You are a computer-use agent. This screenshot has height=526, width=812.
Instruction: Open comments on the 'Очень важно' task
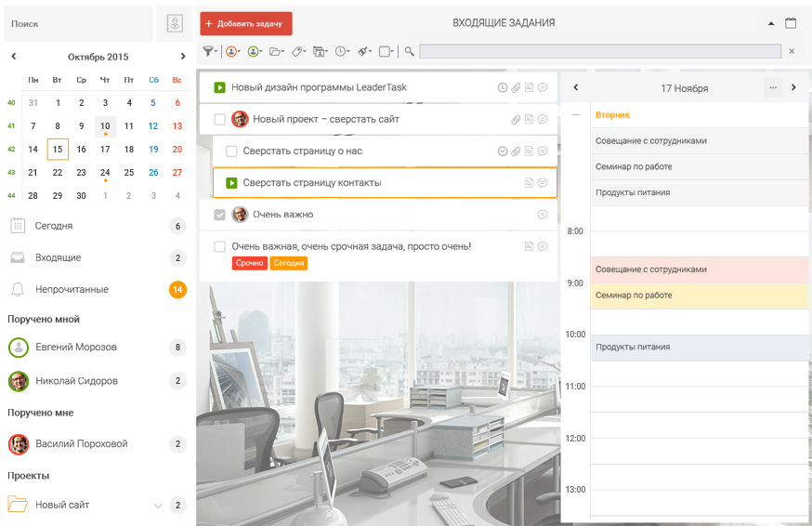(543, 215)
